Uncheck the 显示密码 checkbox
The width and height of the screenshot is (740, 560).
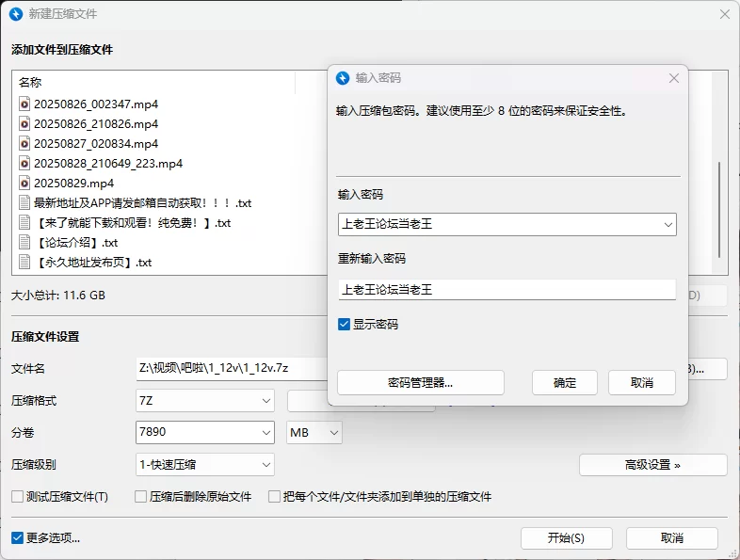click(345, 325)
